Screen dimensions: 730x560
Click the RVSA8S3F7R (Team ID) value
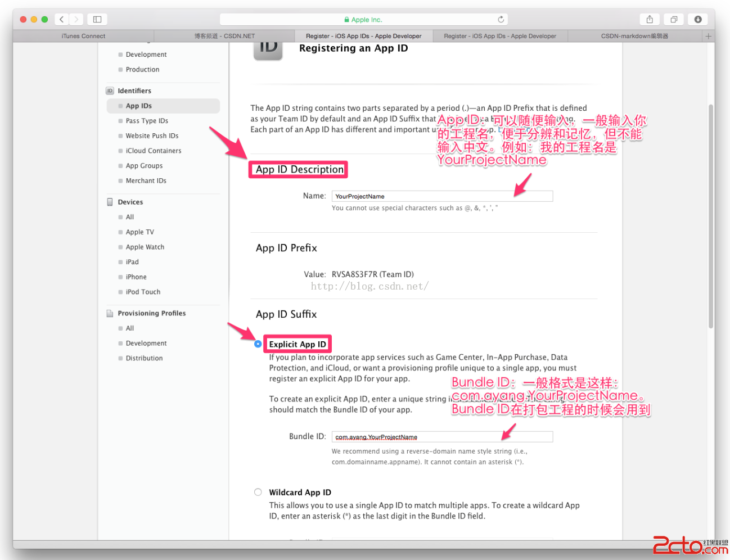click(373, 274)
